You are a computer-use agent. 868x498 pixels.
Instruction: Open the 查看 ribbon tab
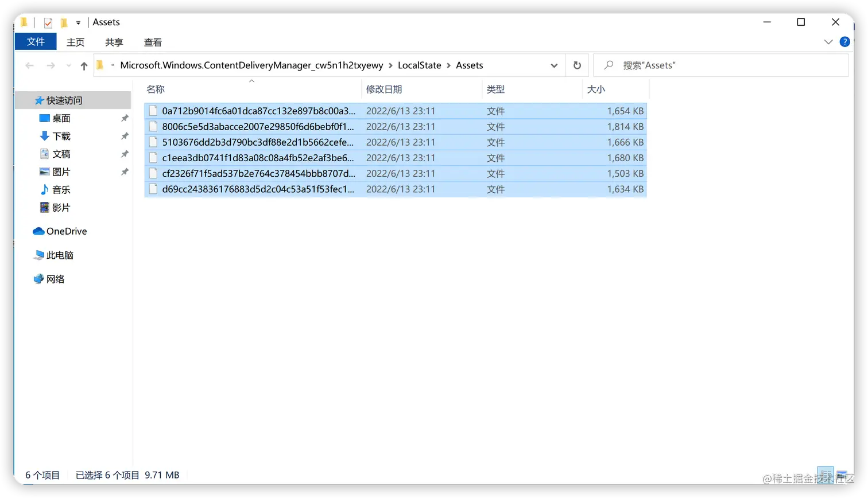153,42
